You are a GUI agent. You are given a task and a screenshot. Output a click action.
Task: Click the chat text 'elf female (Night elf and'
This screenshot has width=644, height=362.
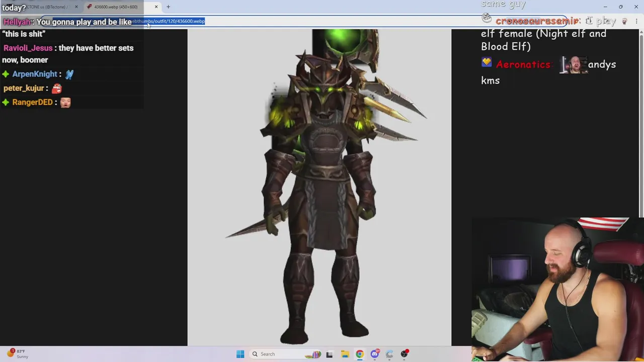tap(543, 34)
